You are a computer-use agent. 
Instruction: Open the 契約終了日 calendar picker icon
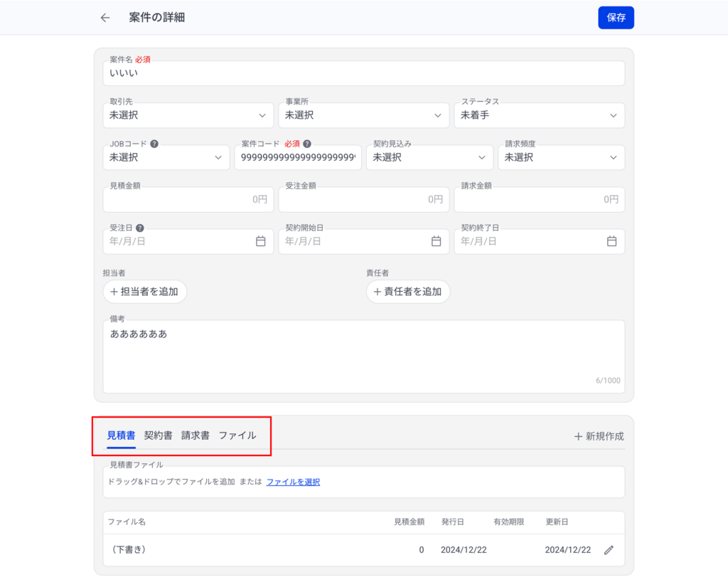611,241
